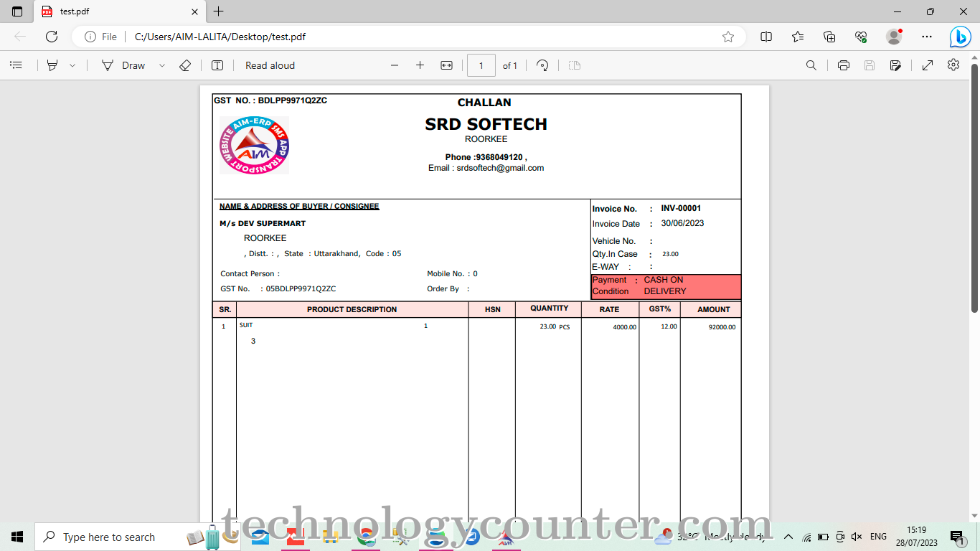Screen dimensions: 980x551
Task: Select the Highlight tool
Action: [52, 65]
